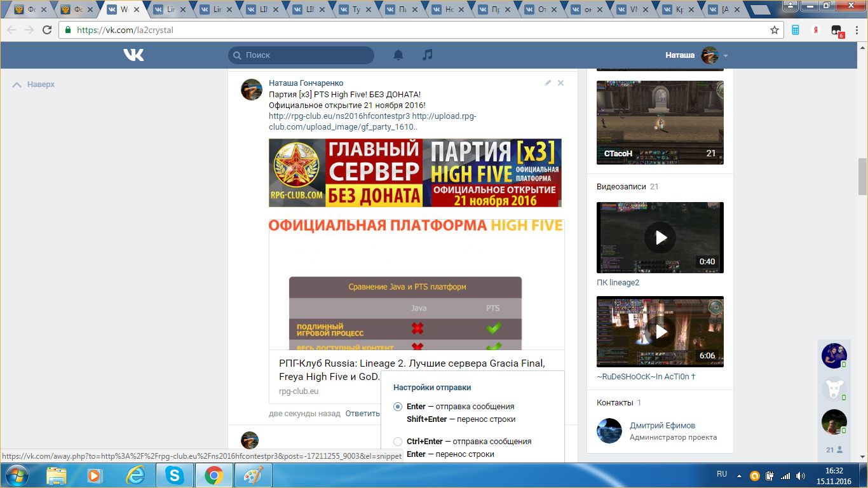
Task: Click ~RuDeSHoOcK~In AcTi0n video title
Action: 646,377
